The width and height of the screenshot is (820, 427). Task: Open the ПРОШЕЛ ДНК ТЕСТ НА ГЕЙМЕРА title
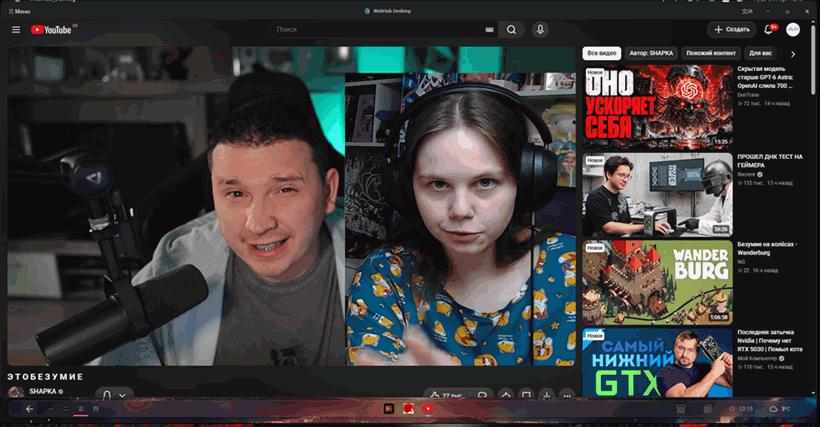[770, 161]
